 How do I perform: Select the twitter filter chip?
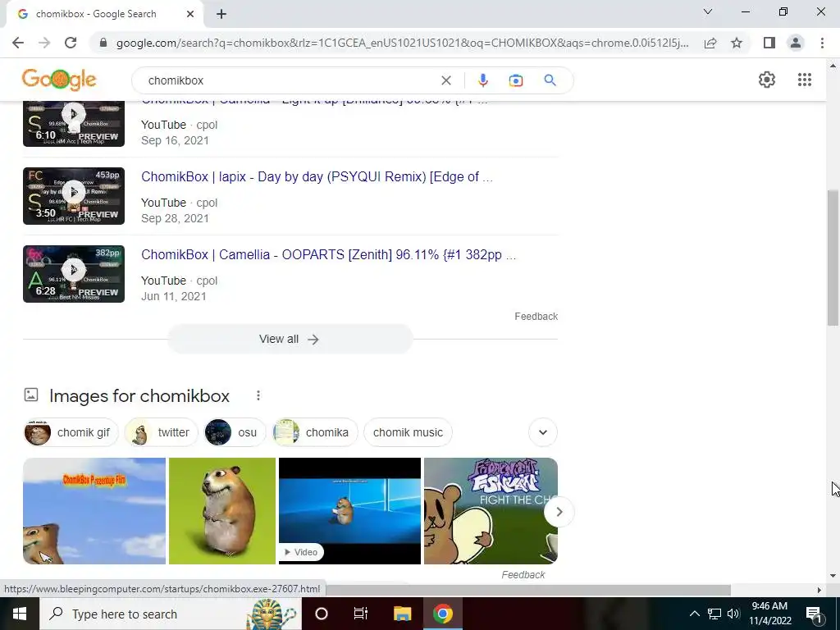(x=162, y=432)
